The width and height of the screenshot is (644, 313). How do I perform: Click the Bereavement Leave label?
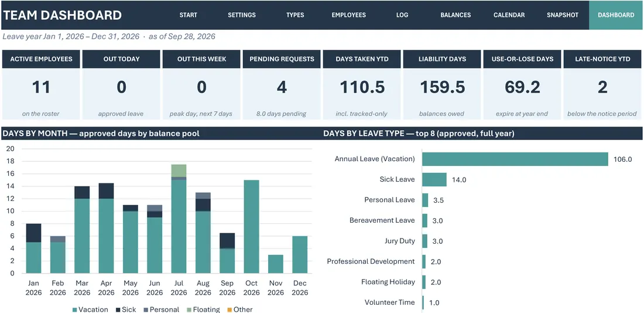[x=382, y=220]
